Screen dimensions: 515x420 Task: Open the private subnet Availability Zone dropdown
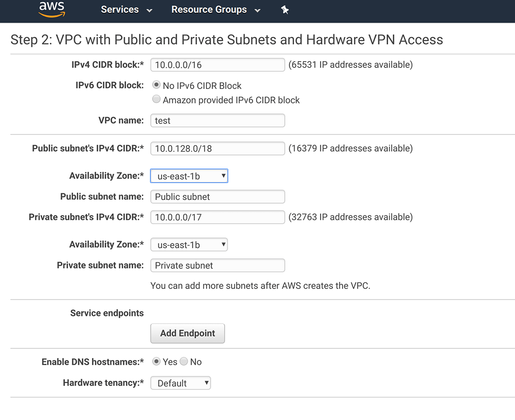189,244
